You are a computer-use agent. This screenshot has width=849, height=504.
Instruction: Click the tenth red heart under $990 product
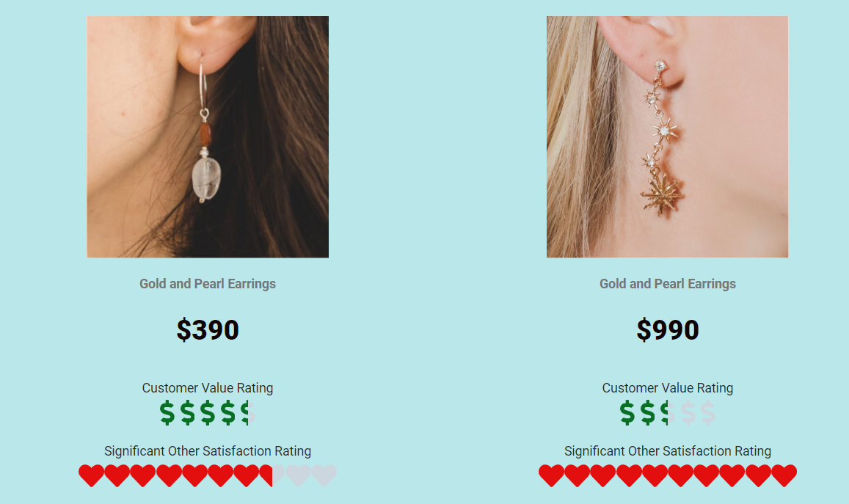(x=784, y=475)
